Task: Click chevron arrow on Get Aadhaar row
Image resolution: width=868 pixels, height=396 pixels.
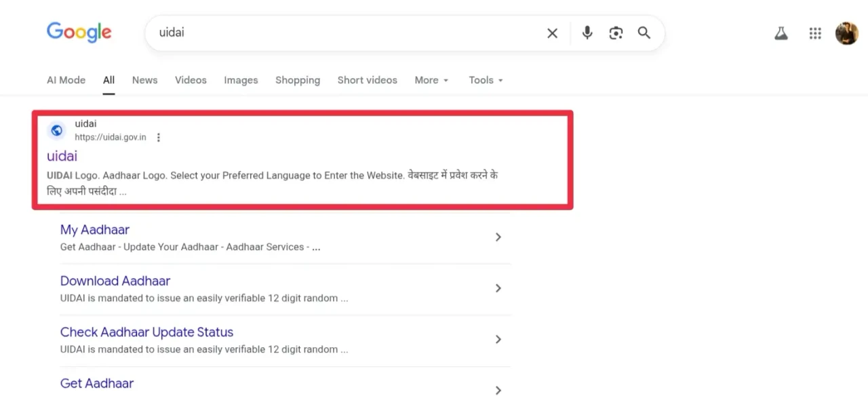Action: (x=498, y=390)
